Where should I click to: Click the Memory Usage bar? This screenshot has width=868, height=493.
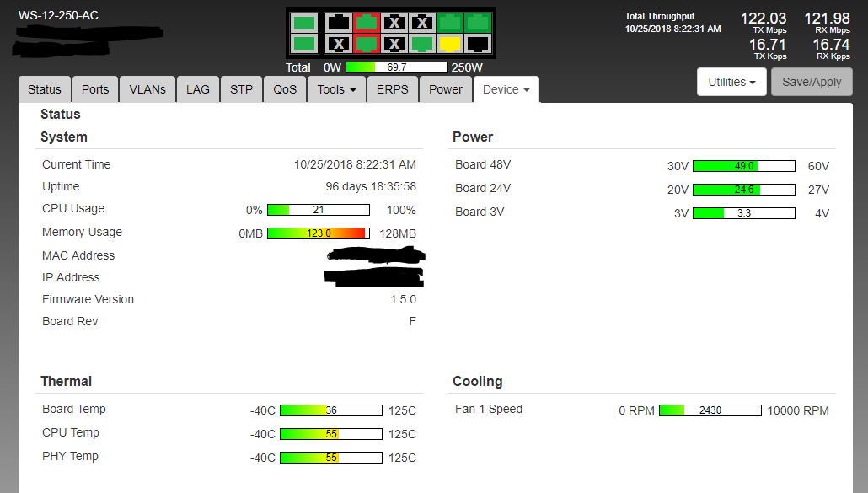pos(318,233)
